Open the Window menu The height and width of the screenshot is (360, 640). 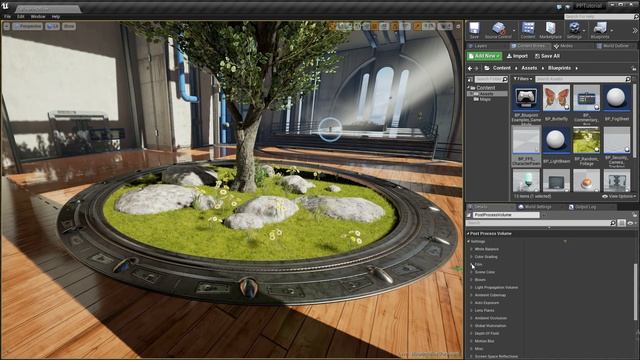[x=38, y=17]
